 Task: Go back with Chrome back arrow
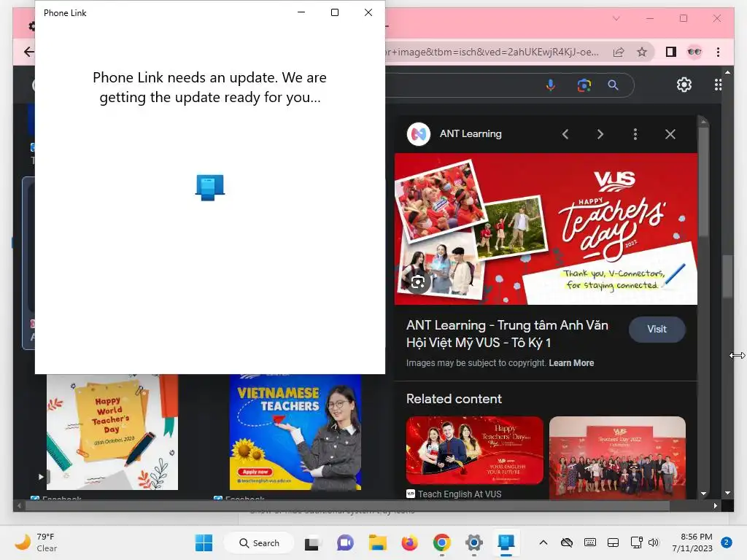(29, 52)
